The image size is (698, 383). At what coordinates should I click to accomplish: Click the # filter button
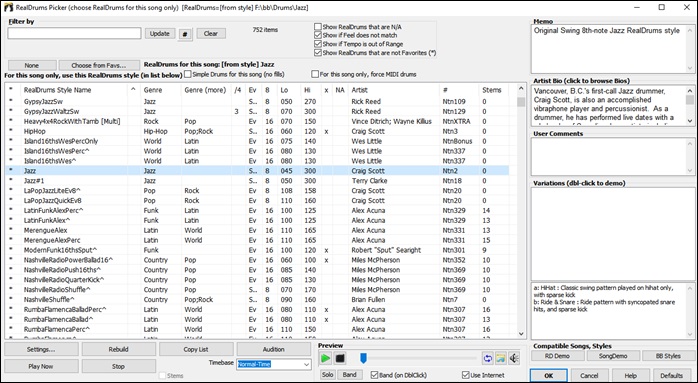tap(185, 34)
